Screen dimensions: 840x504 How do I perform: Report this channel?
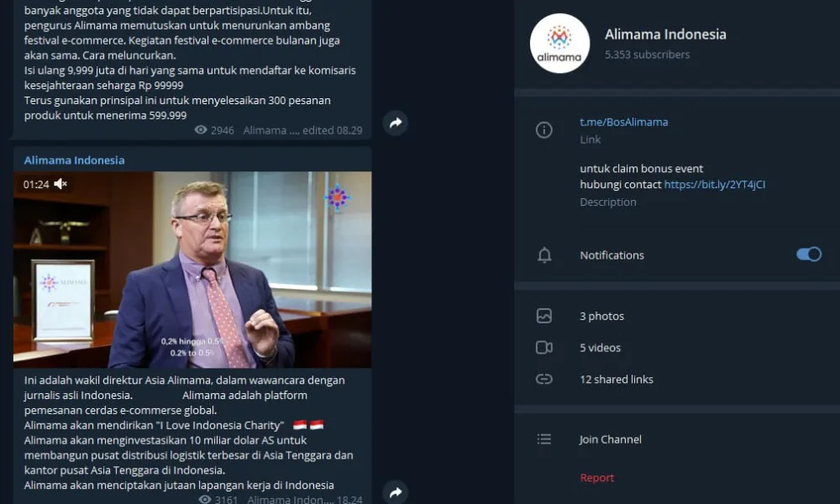tap(596, 478)
